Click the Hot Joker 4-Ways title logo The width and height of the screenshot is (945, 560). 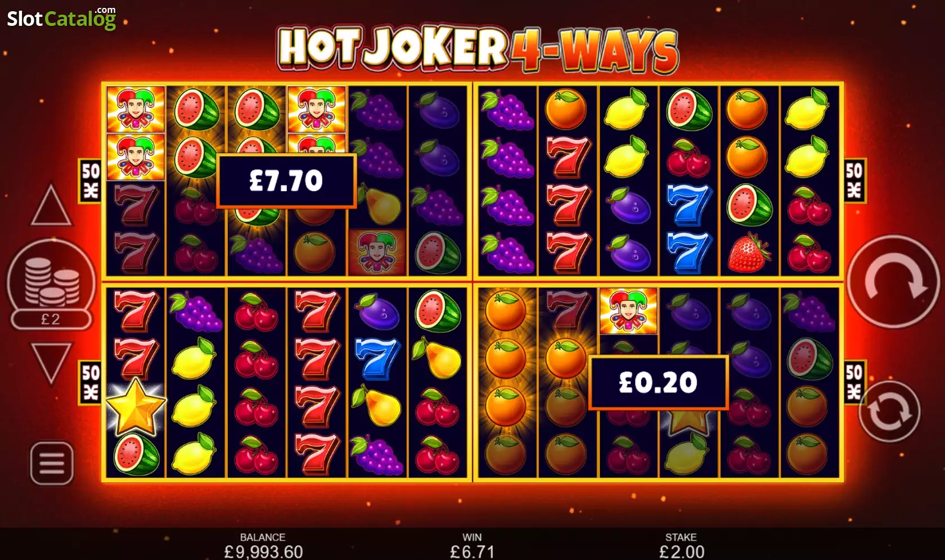pos(478,49)
